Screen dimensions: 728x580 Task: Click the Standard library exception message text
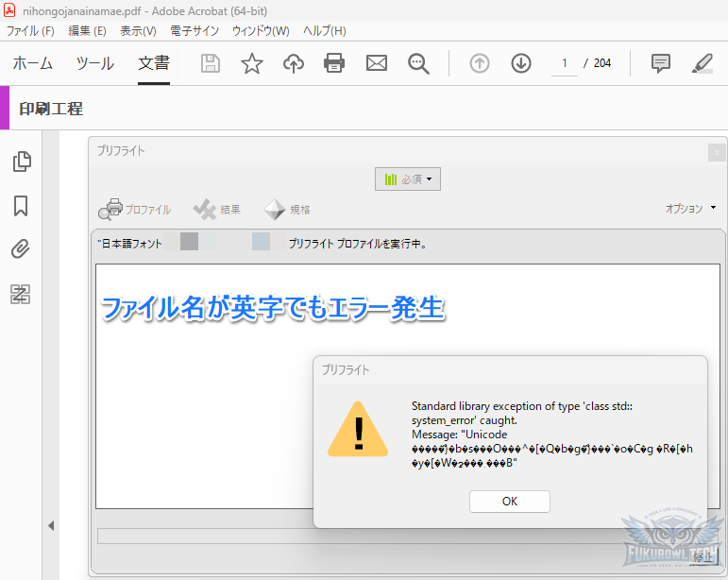tap(552, 435)
